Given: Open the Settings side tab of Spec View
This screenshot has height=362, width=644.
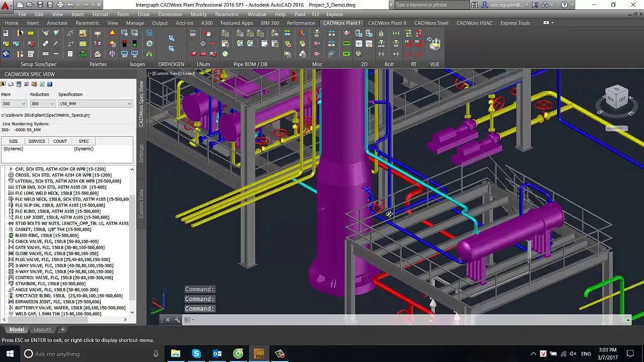Looking at the screenshot, I should tap(141, 153).
